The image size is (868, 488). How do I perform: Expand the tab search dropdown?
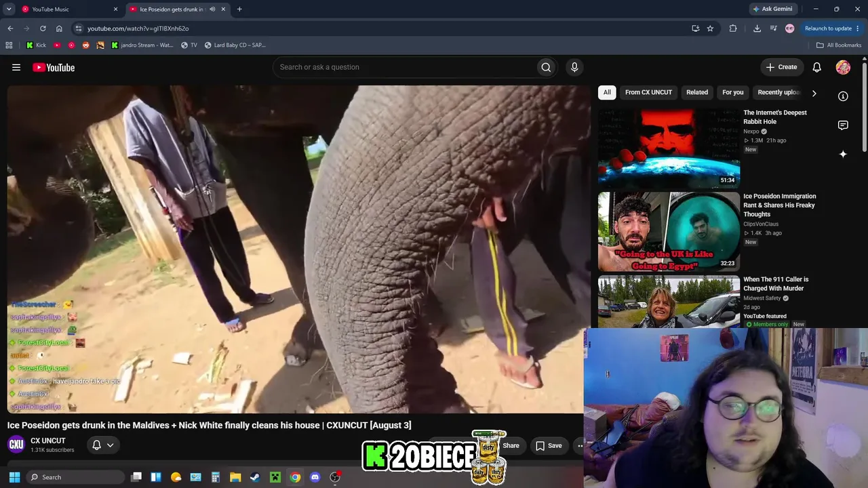(x=9, y=9)
